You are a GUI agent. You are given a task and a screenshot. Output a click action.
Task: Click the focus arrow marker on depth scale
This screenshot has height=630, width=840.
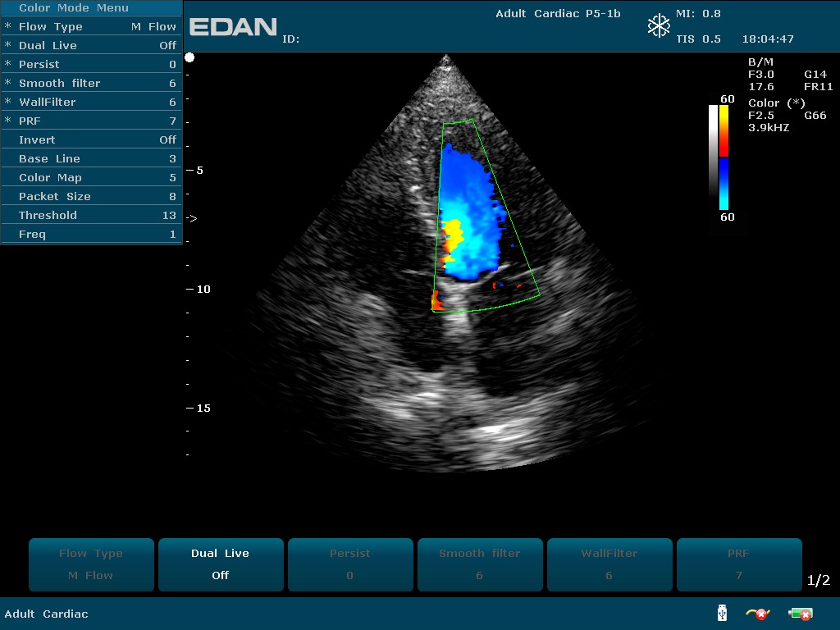[192, 219]
